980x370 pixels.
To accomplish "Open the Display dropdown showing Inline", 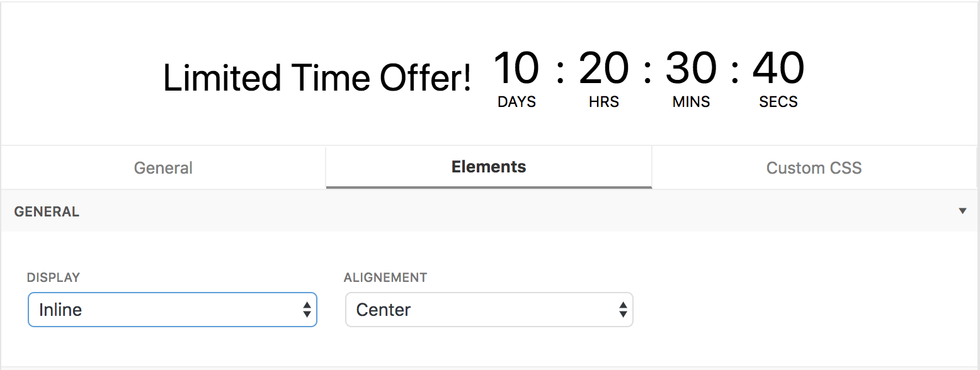I will tap(172, 310).
